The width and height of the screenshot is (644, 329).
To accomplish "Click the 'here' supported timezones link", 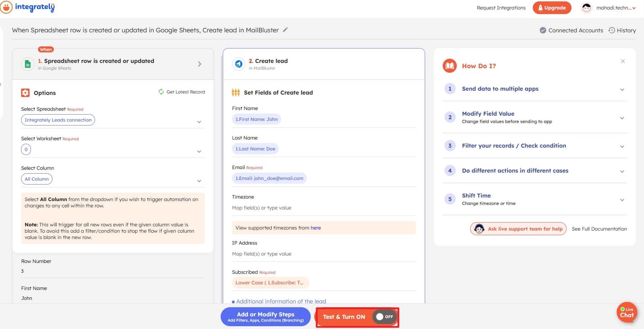I will (316, 228).
